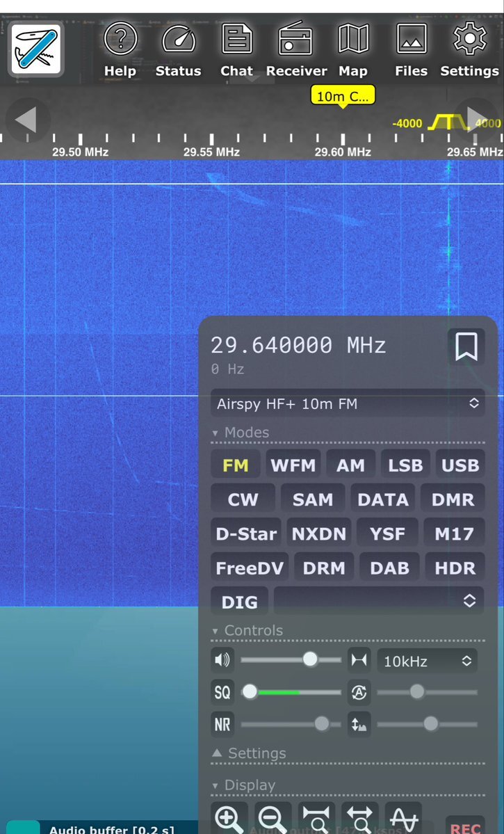Click the volume slider handle

click(x=310, y=659)
